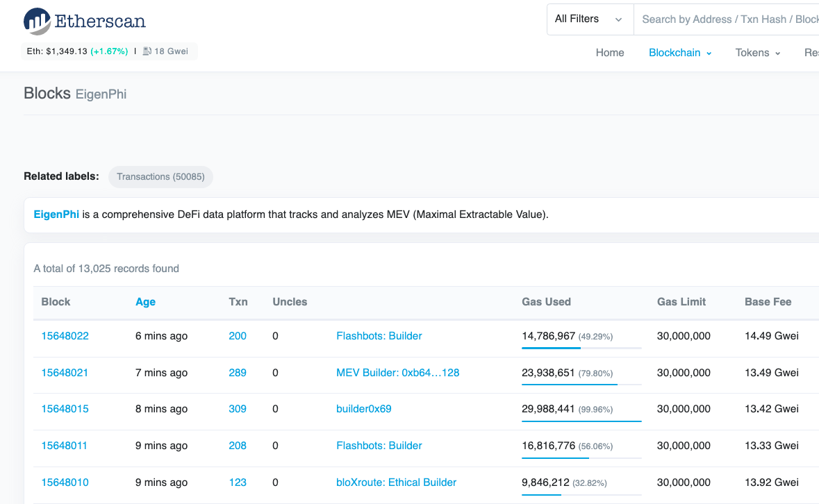The height and width of the screenshot is (504, 819).
Task: Click gas used value 23,938,651
Action: (549, 373)
